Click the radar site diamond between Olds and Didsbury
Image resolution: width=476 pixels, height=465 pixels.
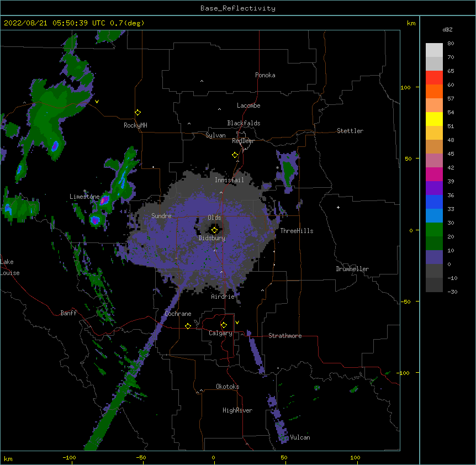pos(215,230)
